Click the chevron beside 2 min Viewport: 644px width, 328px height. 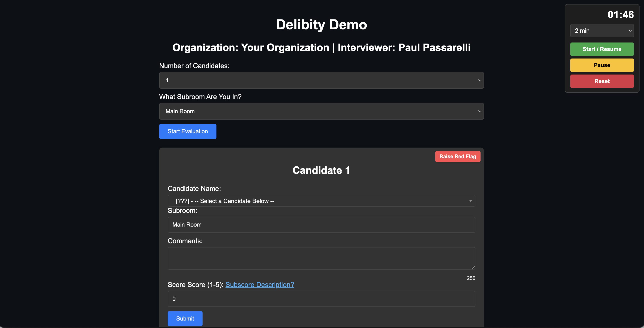630,31
